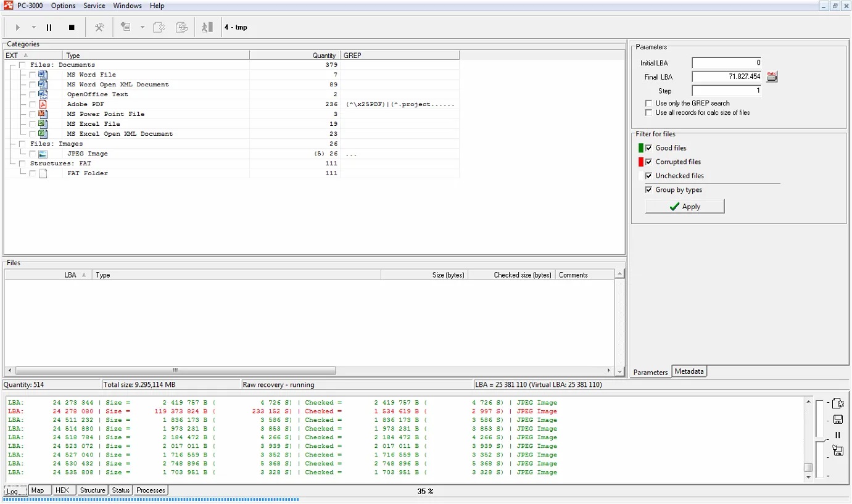Click the max icon beside Final LBA
This screenshot has height=504, width=852.
point(772,77)
